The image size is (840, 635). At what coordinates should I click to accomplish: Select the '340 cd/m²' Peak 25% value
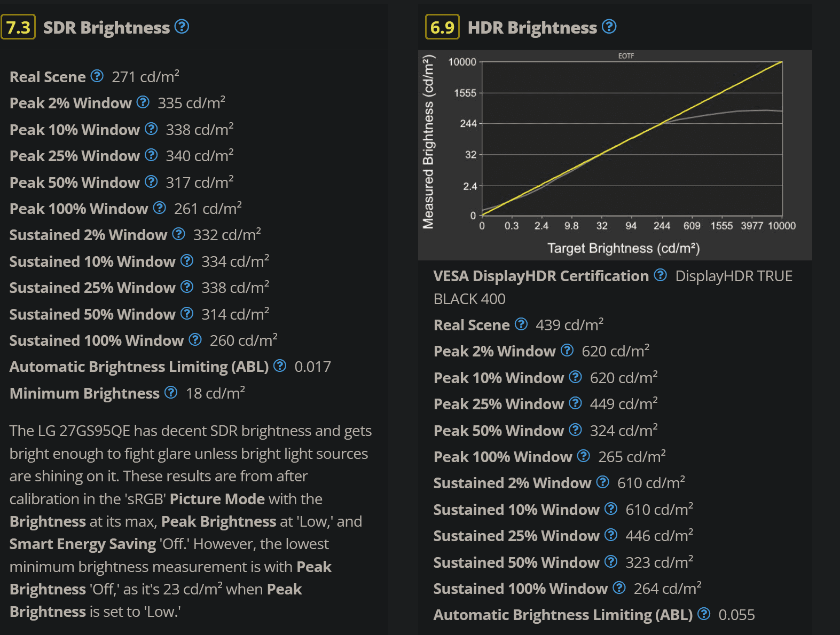pyautogui.click(x=200, y=156)
